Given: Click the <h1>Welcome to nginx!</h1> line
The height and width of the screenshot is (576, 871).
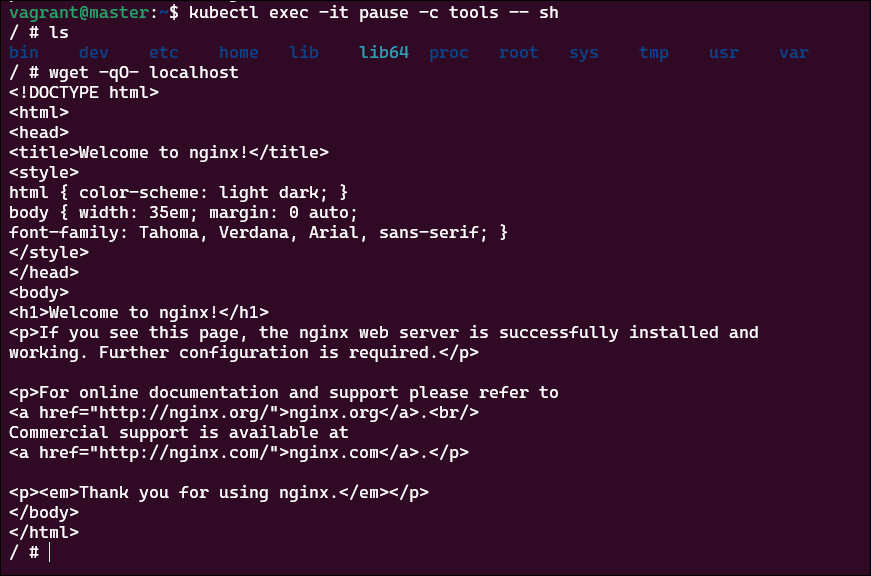Looking at the screenshot, I should [139, 312].
